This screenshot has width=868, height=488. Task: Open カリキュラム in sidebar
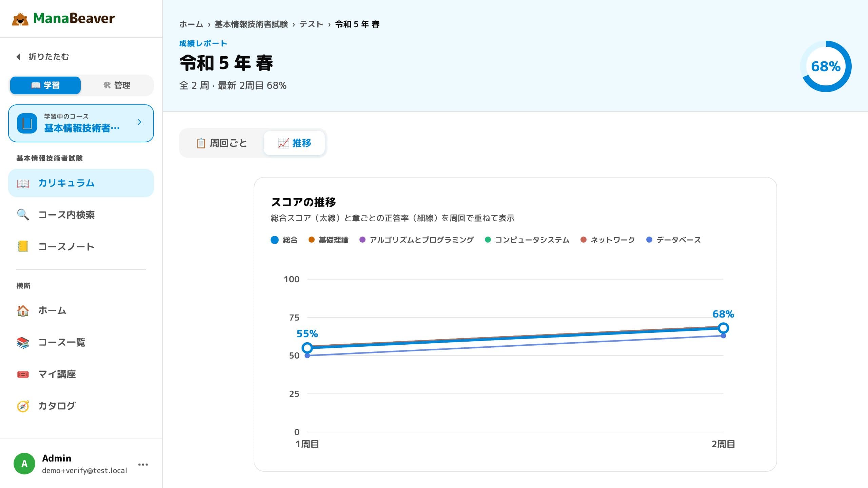(81, 183)
